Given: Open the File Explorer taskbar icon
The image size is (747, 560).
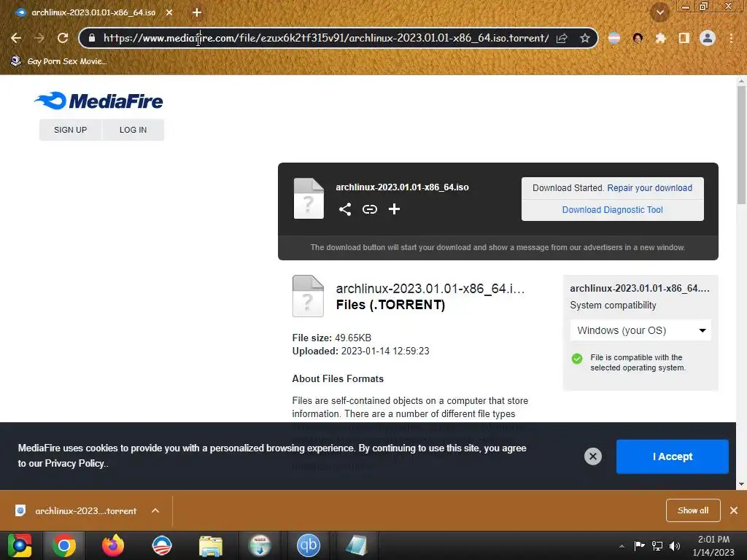Looking at the screenshot, I should [x=211, y=545].
